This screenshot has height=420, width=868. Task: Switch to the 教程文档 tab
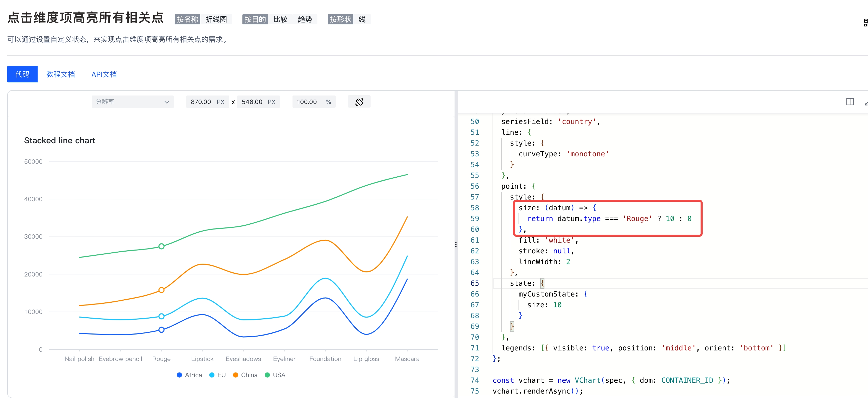(x=61, y=74)
